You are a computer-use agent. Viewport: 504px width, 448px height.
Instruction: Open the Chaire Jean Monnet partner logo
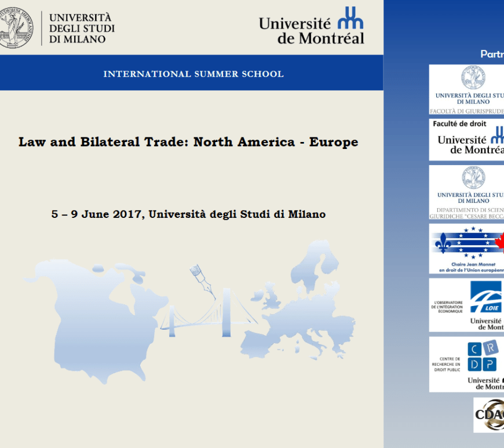[x=467, y=249]
